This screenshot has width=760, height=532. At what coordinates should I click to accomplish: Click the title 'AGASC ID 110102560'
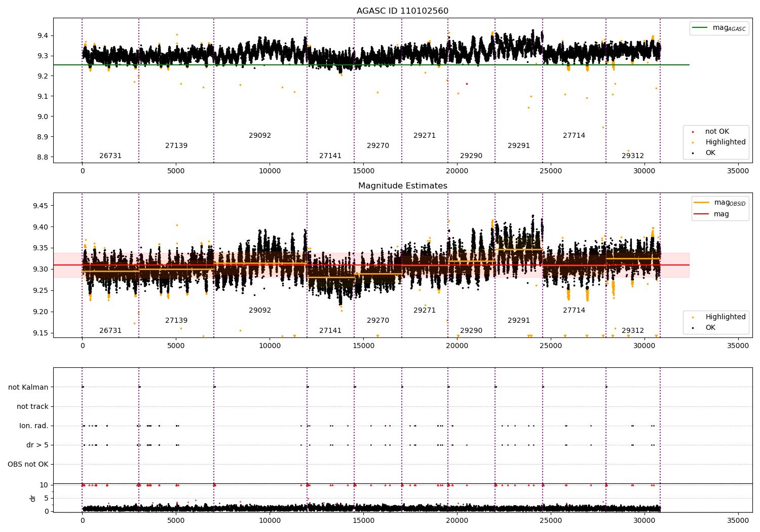402,11
